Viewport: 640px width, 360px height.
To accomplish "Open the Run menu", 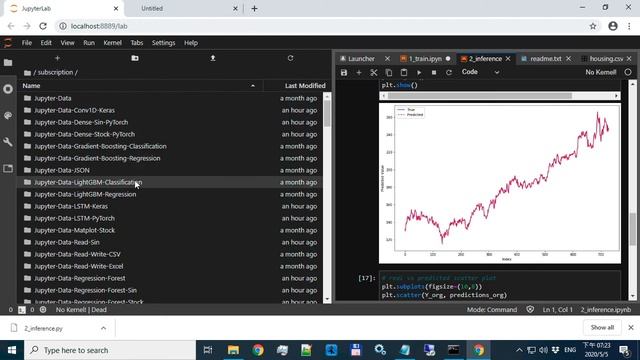I will (89, 43).
